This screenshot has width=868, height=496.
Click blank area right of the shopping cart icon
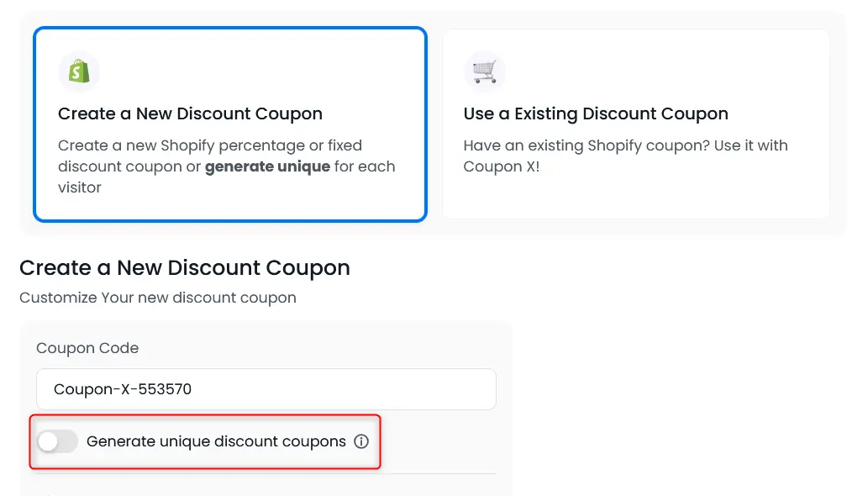[655, 71]
